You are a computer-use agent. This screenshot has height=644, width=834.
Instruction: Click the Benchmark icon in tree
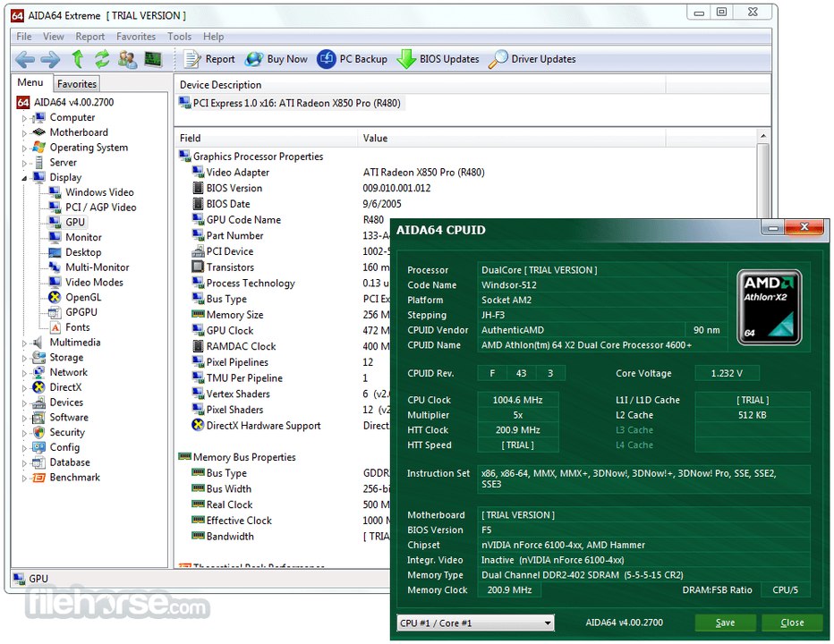click(x=38, y=478)
